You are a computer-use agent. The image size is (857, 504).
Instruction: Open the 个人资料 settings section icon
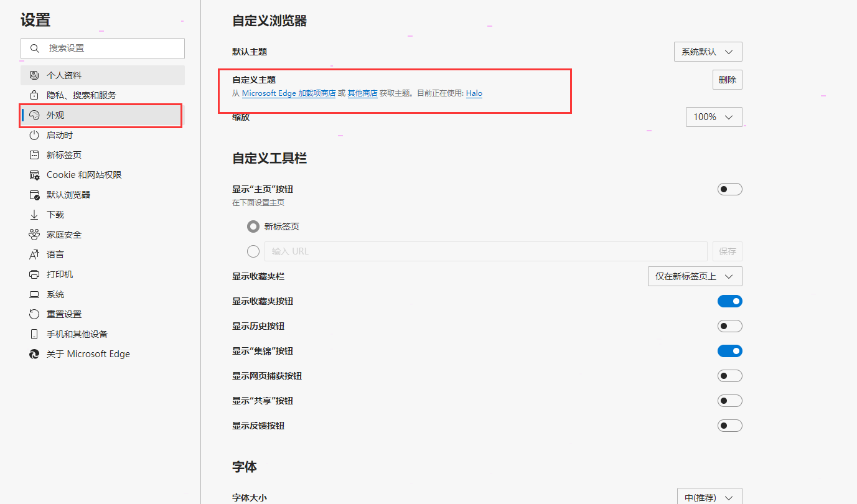pyautogui.click(x=34, y=75)
